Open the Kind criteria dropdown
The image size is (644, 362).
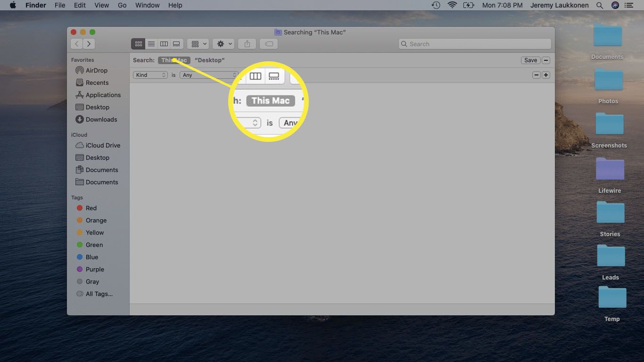[150, 75]
